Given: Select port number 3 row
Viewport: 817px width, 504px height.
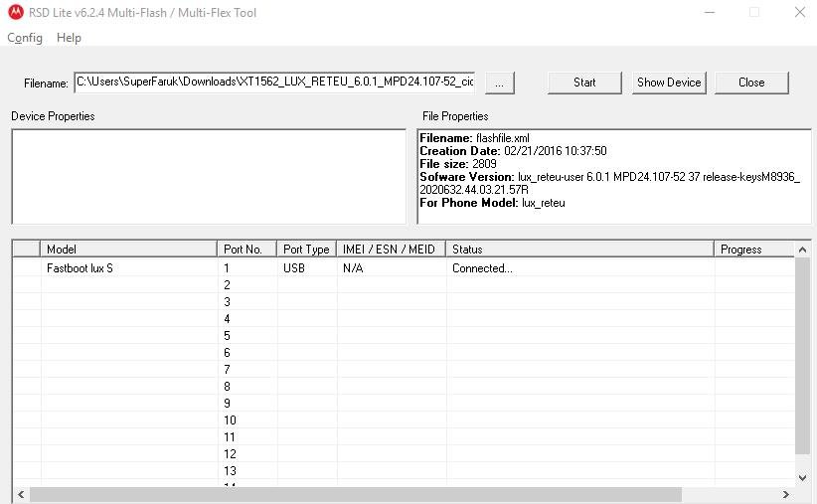Looking at the screenshot, I should coord(404,302).
